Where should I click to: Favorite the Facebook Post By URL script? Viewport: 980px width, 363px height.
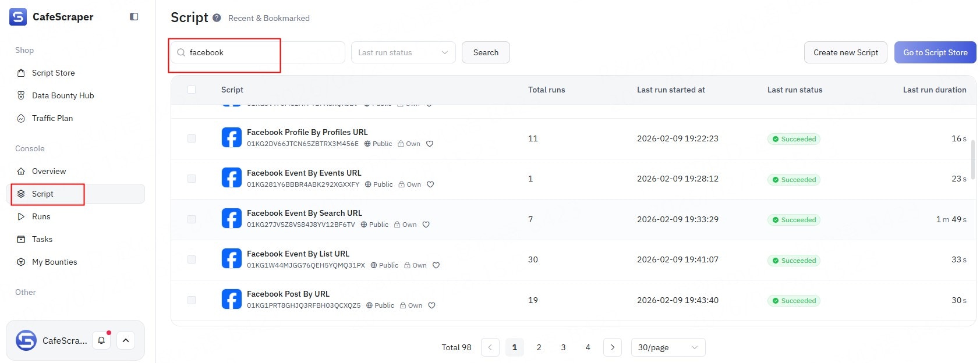click(431, 305)
